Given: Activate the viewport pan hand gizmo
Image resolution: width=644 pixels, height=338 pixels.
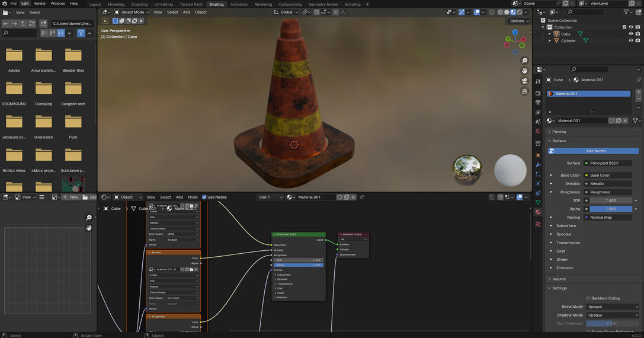Looking at the screenshot, I should pyautogui.click(x=524, y=71).
